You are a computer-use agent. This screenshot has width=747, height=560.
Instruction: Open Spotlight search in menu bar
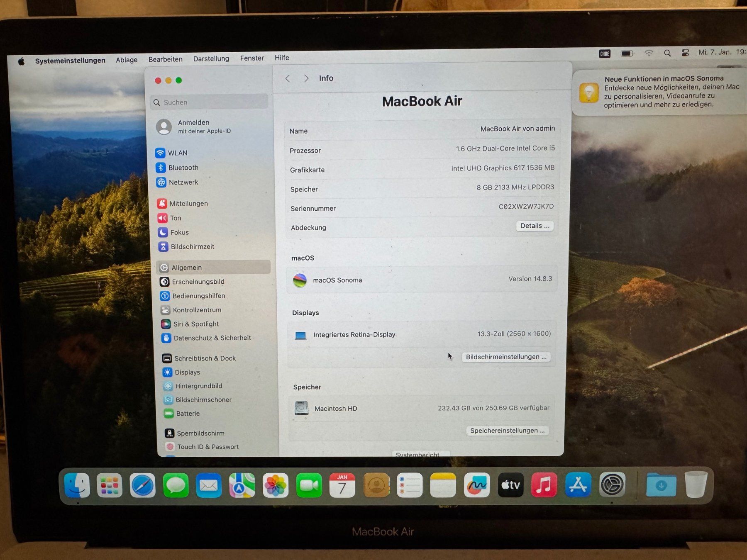click(667, 53)
